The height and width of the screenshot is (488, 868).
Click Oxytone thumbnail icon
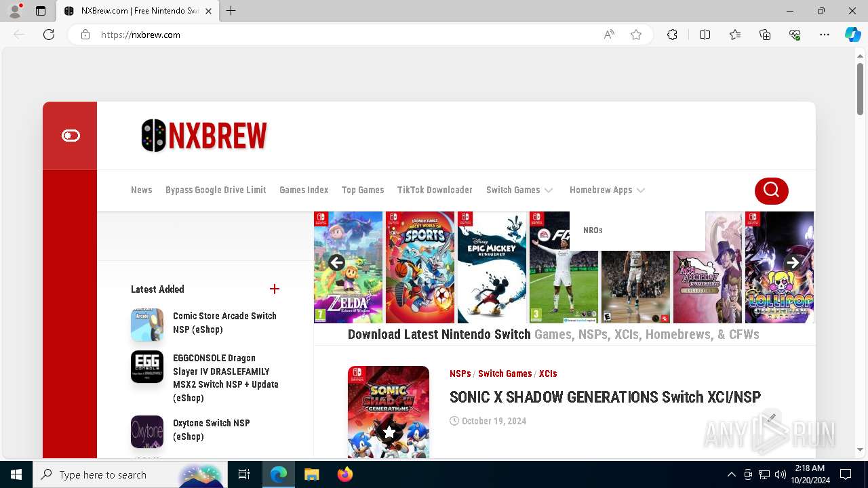[147, 432]
